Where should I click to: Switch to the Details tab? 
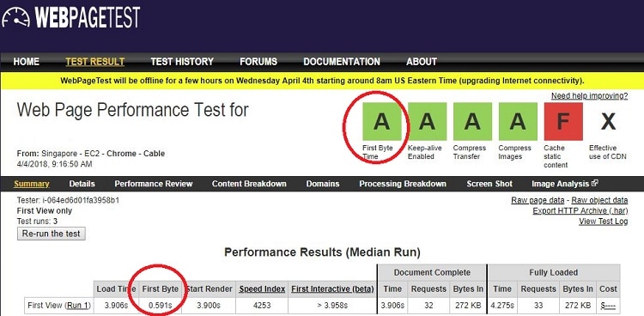coord(82,184)
